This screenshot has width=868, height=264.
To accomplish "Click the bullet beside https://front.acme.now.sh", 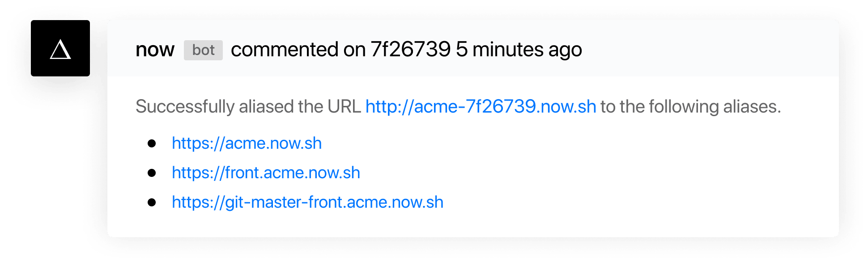I will coord(152,173).
